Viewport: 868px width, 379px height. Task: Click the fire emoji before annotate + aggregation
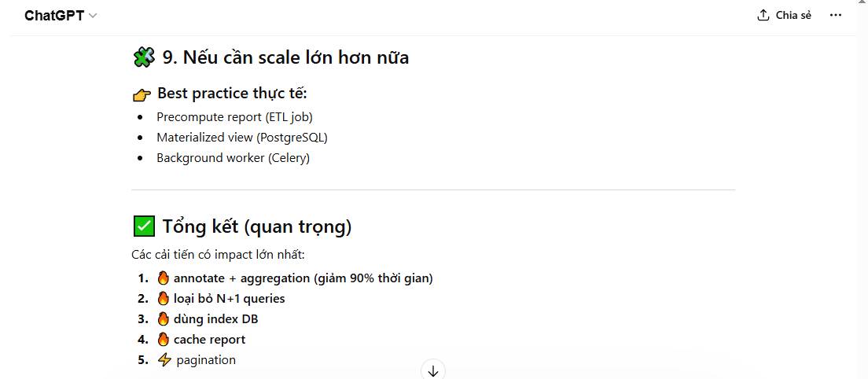coord(164,278)
